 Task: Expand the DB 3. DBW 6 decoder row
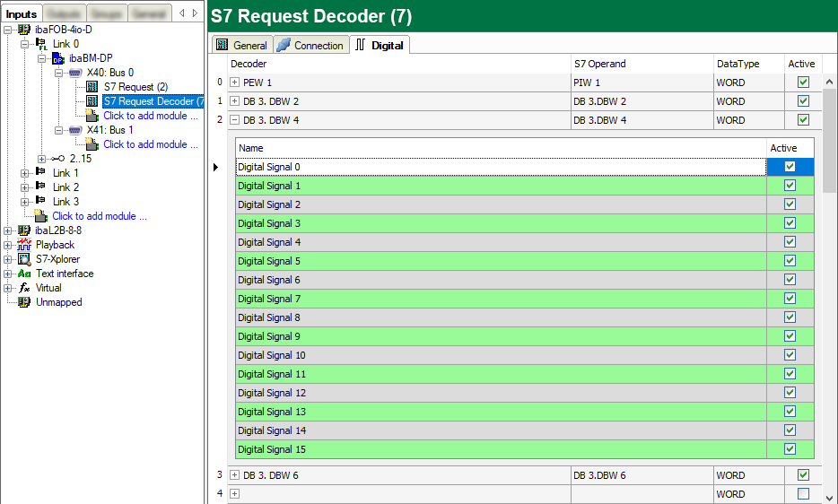(234, 475)
